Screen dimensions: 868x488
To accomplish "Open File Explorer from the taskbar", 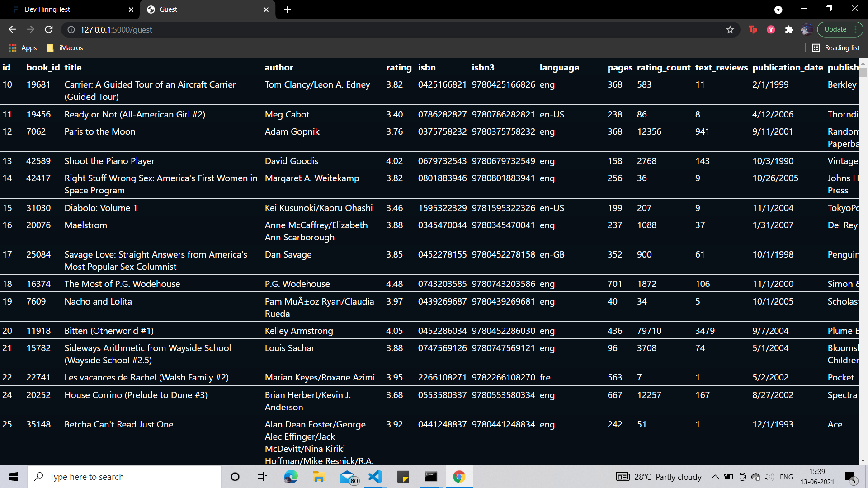I will (319, 477).
